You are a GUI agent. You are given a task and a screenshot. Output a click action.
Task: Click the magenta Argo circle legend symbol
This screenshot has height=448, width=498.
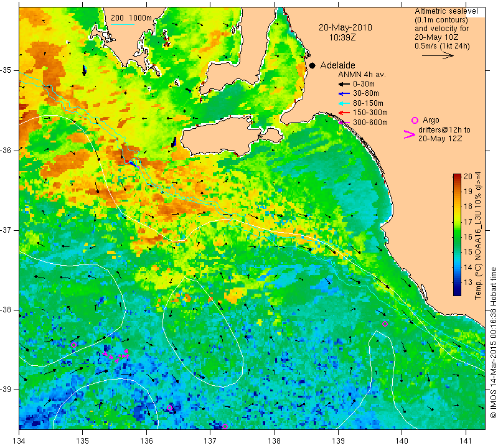[x=415, y=120]
